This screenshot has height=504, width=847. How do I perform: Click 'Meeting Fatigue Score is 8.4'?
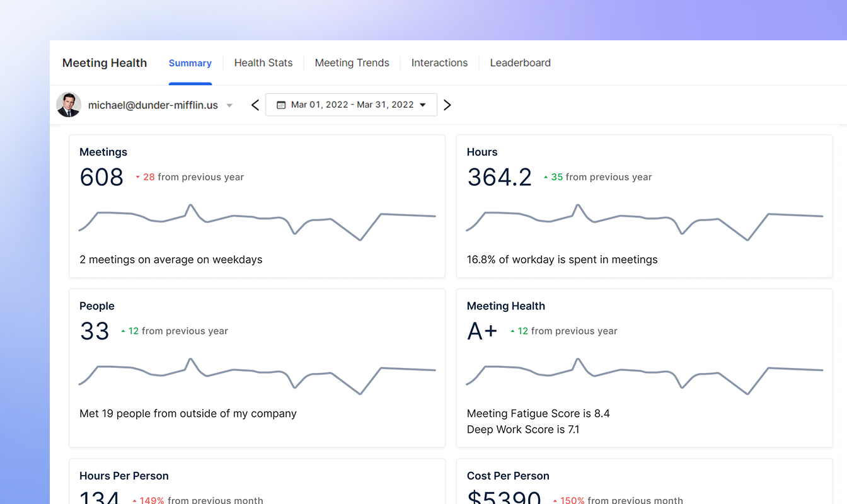pyautogui.click(x=538, y=414)
